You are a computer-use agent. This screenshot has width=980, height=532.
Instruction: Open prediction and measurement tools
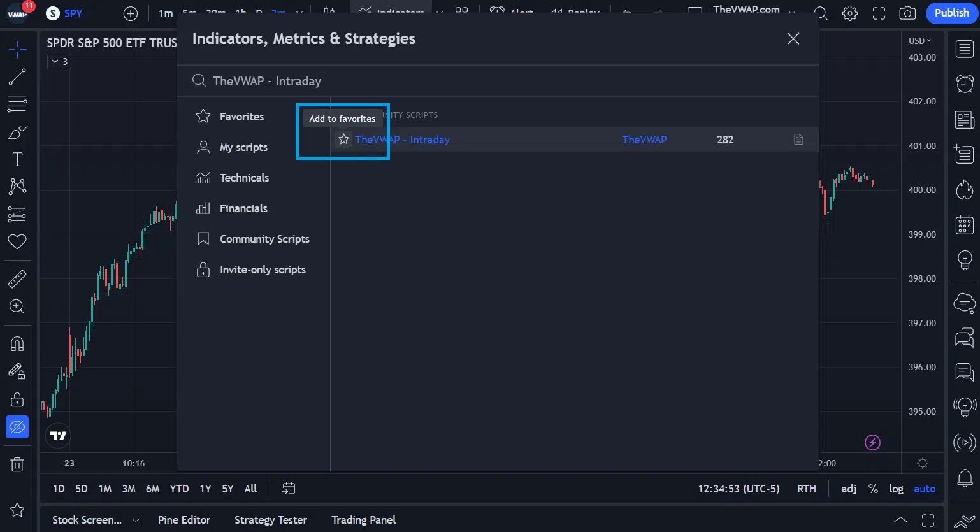[x=17, y=214]
